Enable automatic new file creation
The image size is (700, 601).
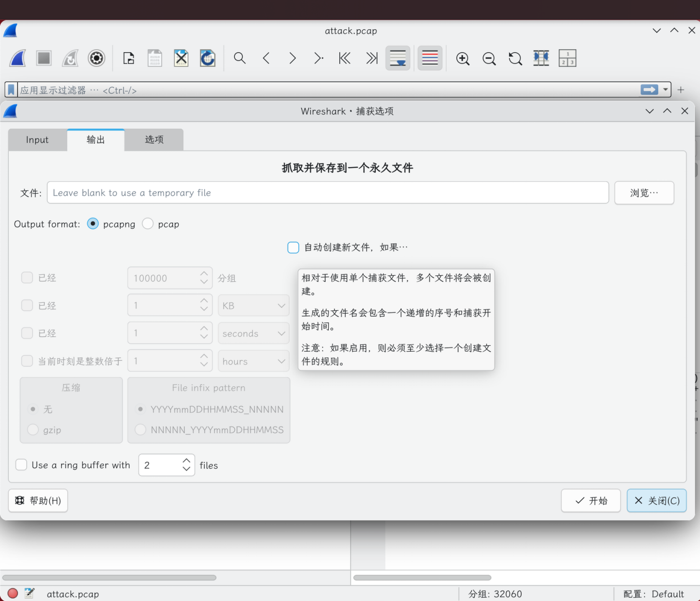tap(293, 247)
